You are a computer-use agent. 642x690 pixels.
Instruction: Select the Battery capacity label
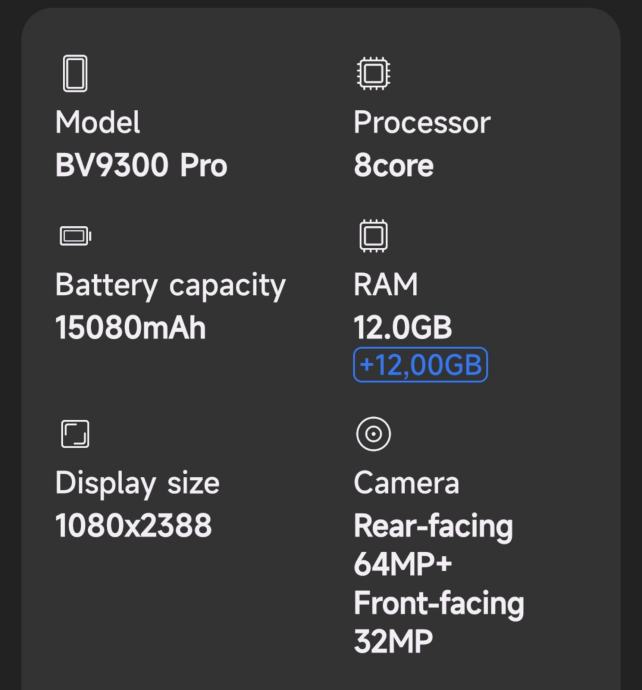[x=170, y=285]
